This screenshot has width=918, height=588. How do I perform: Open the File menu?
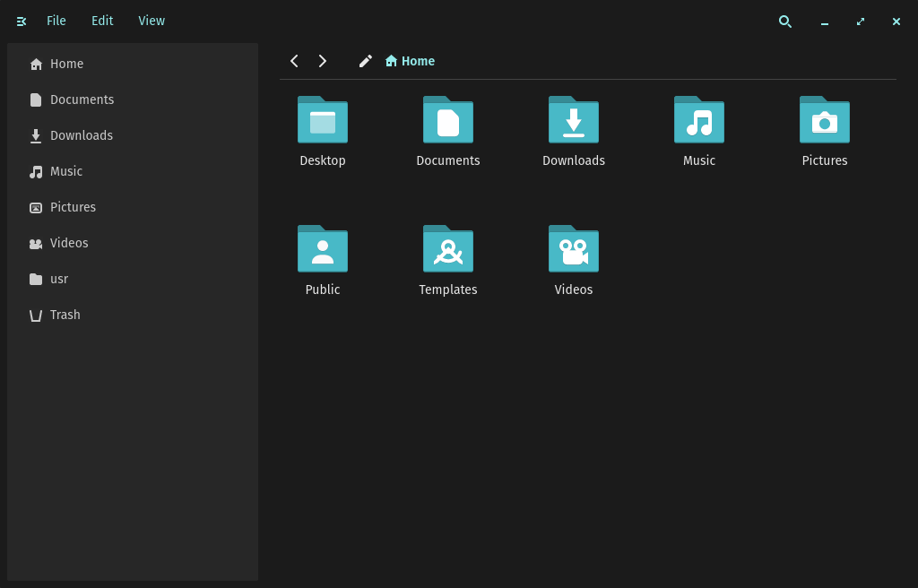click(x=56, y=21)
